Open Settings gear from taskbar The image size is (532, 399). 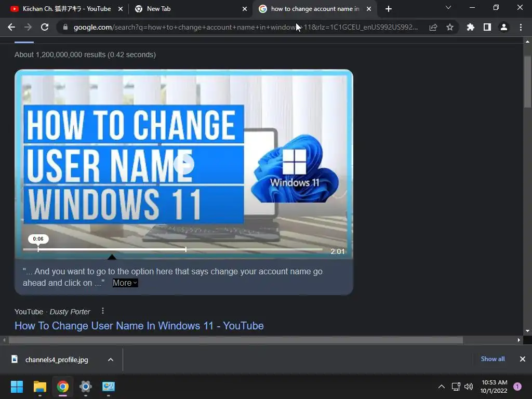pyautogui.click(x=86, y=387)
